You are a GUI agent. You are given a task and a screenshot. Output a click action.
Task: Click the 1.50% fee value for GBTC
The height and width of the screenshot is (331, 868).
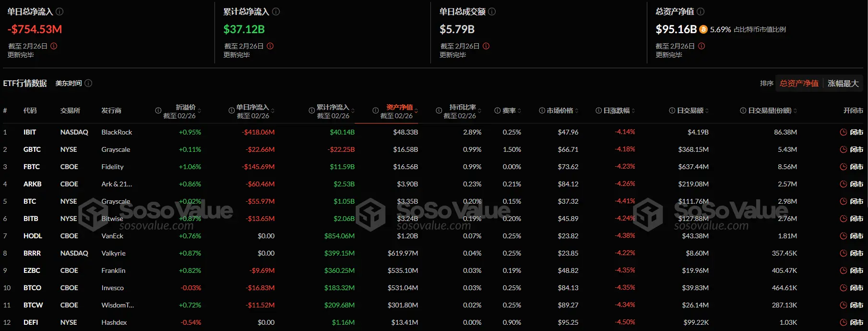tap(512, 149)
